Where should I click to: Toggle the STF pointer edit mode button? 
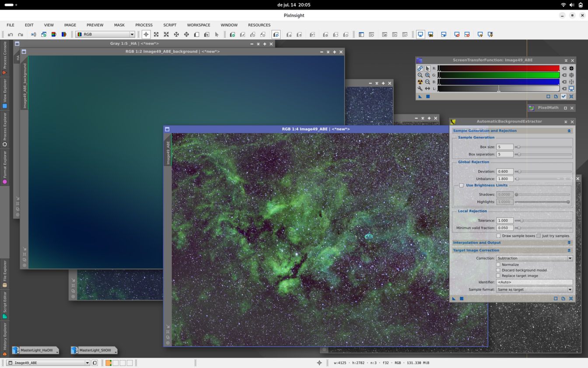pos(427,68)
